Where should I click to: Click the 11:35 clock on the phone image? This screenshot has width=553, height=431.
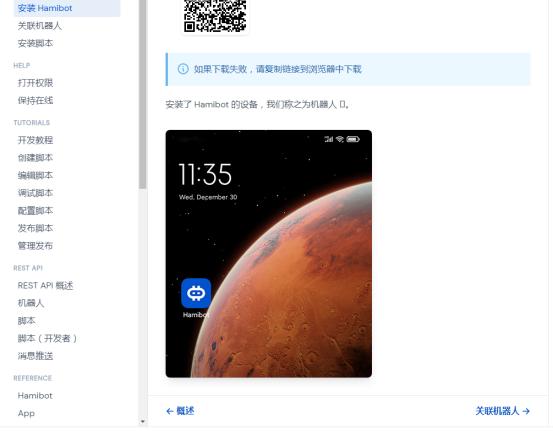(x=205, y=174)
